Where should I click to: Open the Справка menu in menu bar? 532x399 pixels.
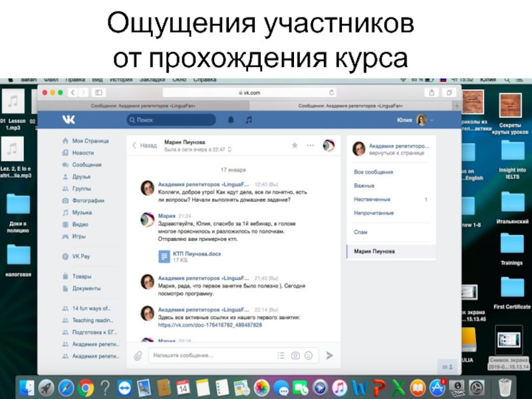click(205, 80)
